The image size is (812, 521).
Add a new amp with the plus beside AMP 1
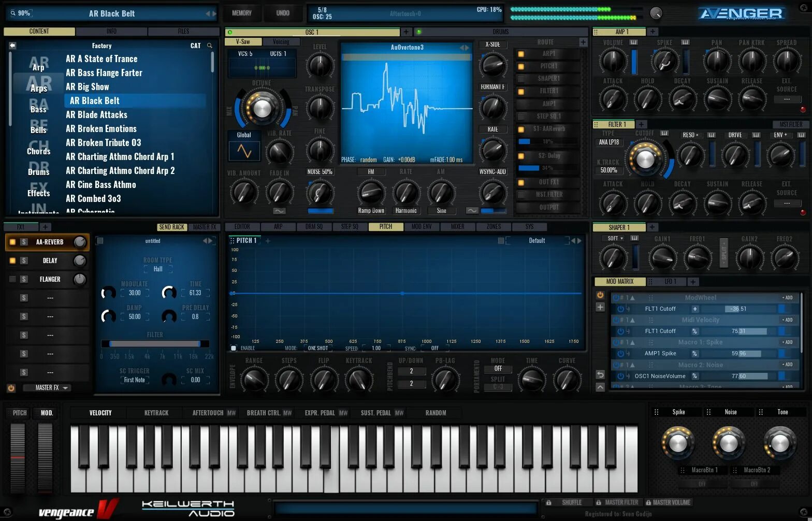tap(653, 32)
